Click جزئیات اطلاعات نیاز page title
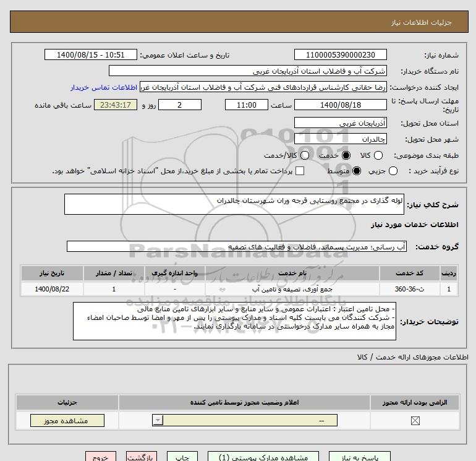The height and width of the screenshot is (461, 476). pos(422,22)
